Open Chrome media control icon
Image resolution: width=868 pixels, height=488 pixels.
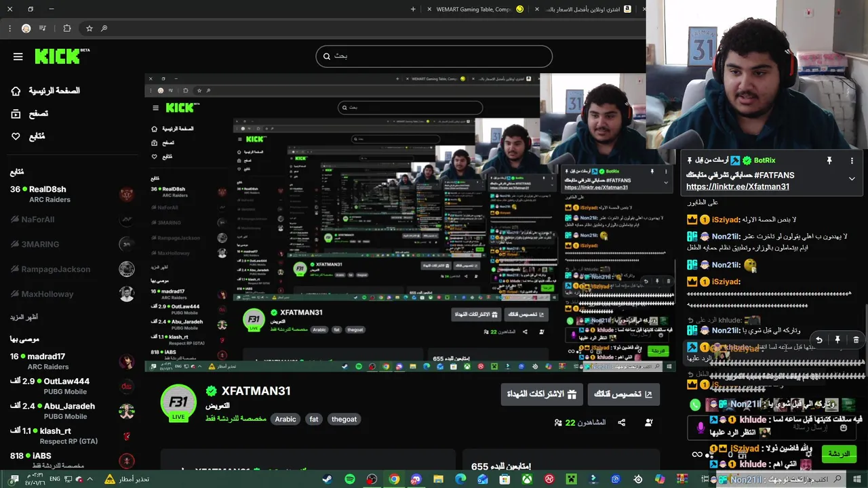click(x=43, y=28)
